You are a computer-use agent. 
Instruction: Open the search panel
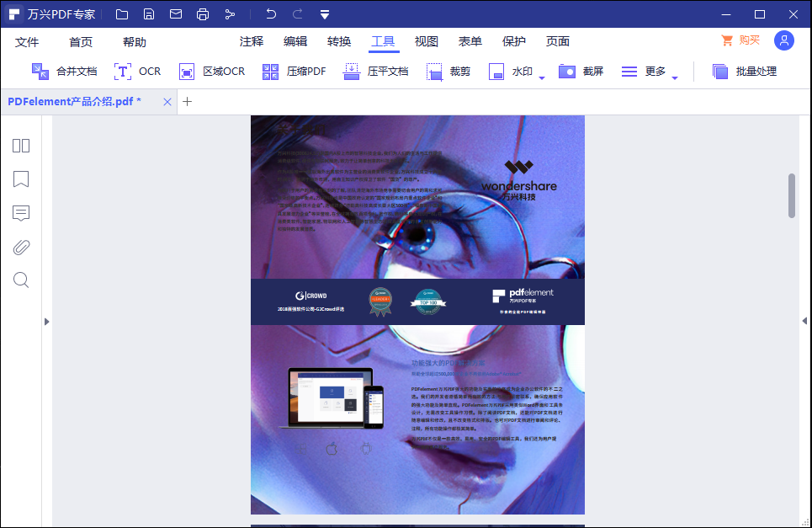pos(20,280)
